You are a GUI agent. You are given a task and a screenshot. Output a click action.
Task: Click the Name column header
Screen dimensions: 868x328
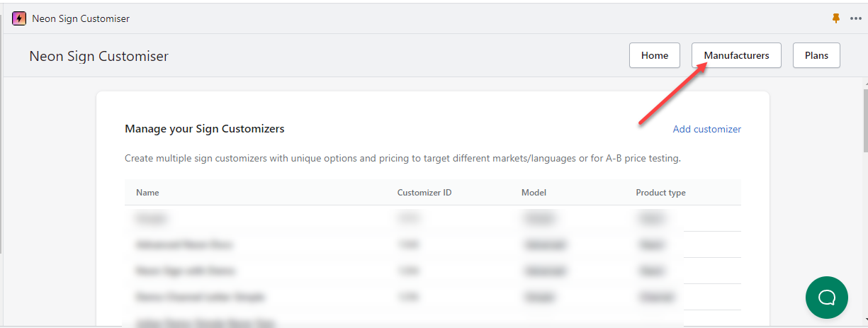[147, 193]
